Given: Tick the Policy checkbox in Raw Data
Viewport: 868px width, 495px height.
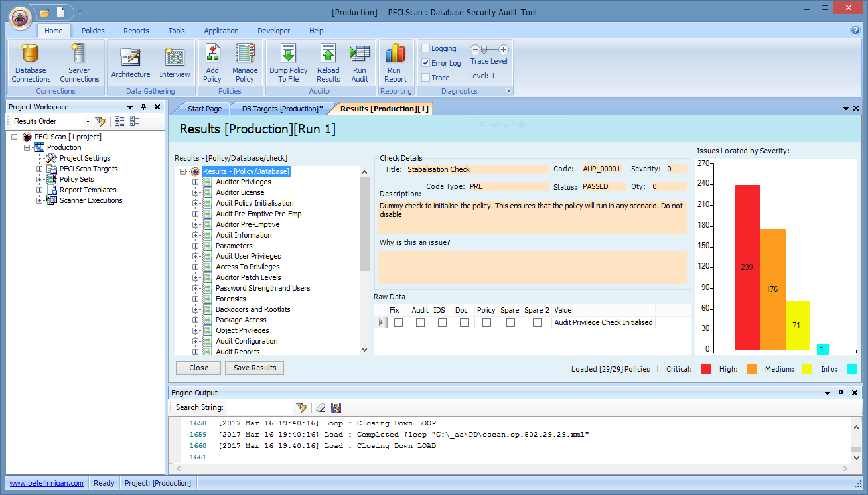Looking at the screenshot, I should [486, 323].
